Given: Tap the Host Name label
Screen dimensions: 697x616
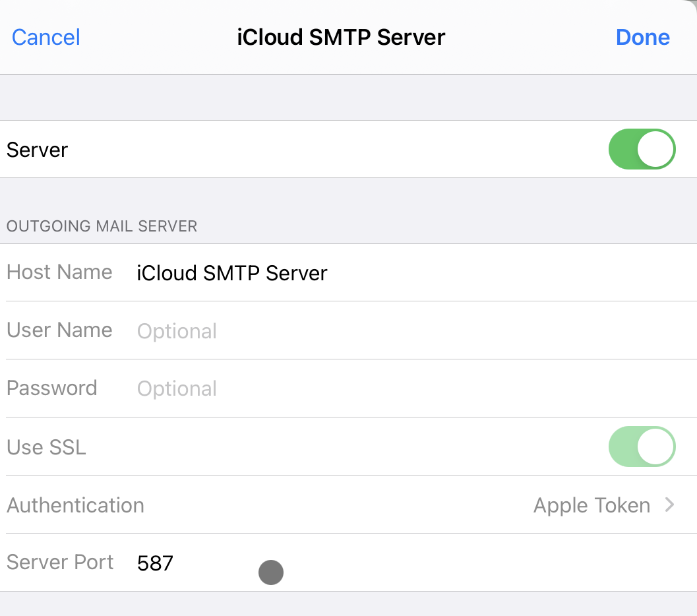Looking at the screenshot, I should (x=59, y=272).
